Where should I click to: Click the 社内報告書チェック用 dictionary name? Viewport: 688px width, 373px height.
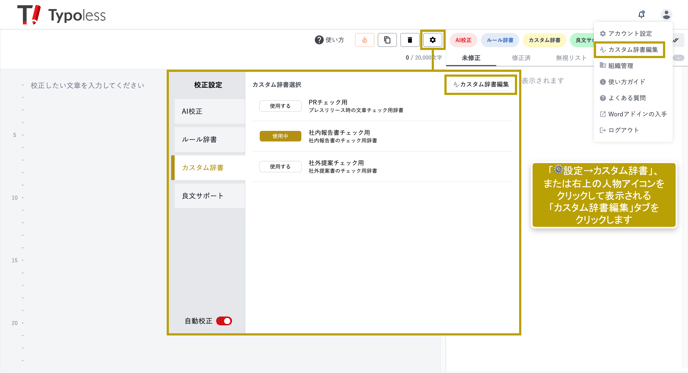[339, 133]
